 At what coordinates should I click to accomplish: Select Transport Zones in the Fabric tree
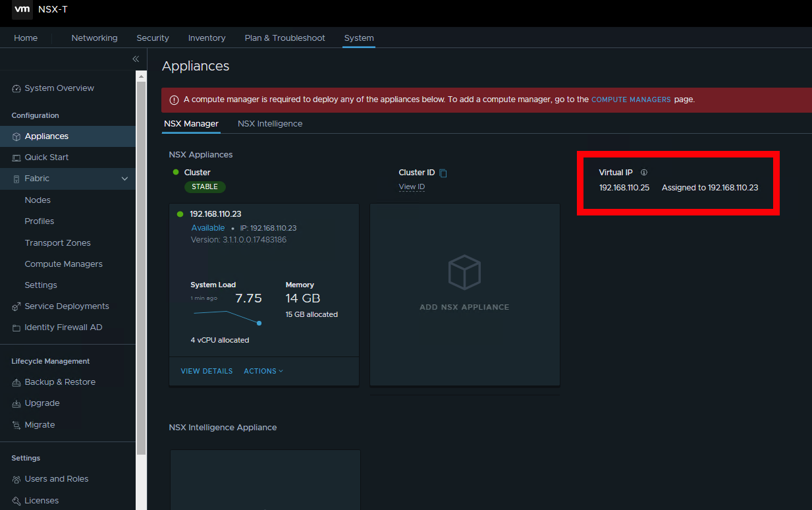(57, 242)
